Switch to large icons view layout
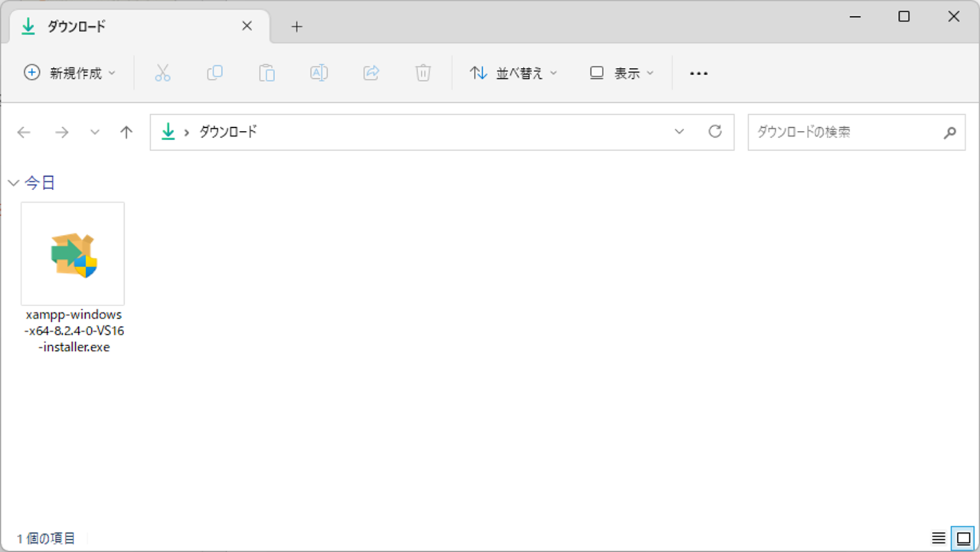 point(963,538)
